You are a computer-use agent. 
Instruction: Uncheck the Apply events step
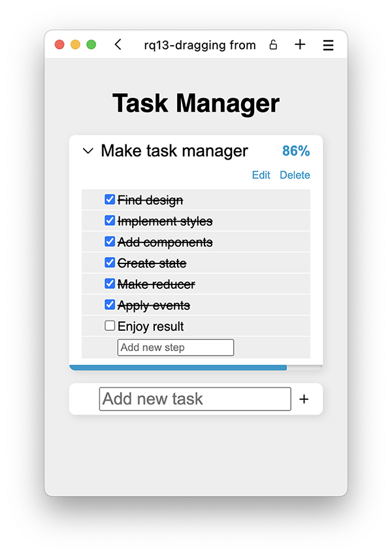110,305
